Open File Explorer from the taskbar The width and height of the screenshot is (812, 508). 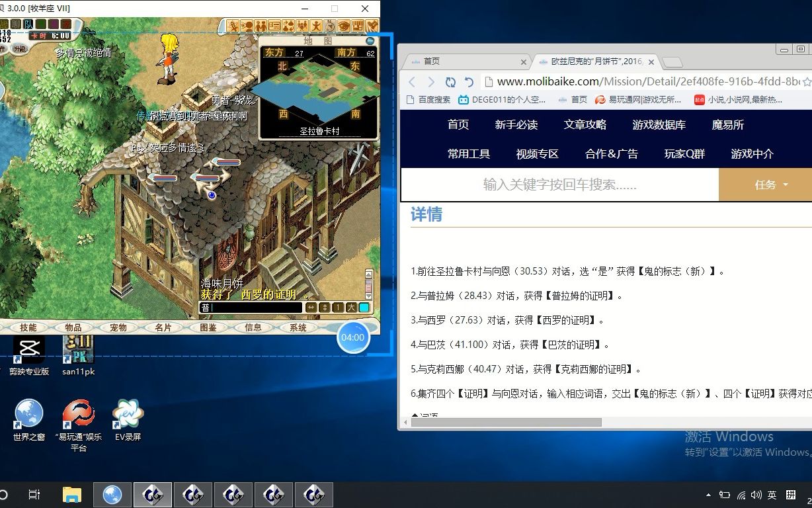click(71, 494)
